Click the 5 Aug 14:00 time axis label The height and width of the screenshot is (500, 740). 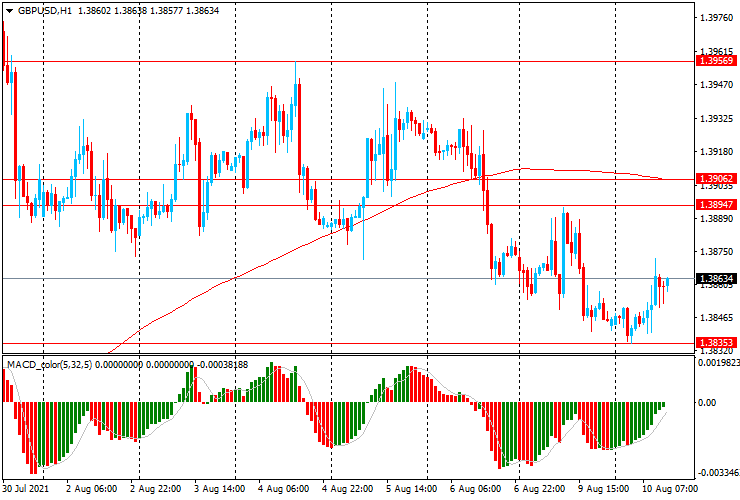(412, 489)
